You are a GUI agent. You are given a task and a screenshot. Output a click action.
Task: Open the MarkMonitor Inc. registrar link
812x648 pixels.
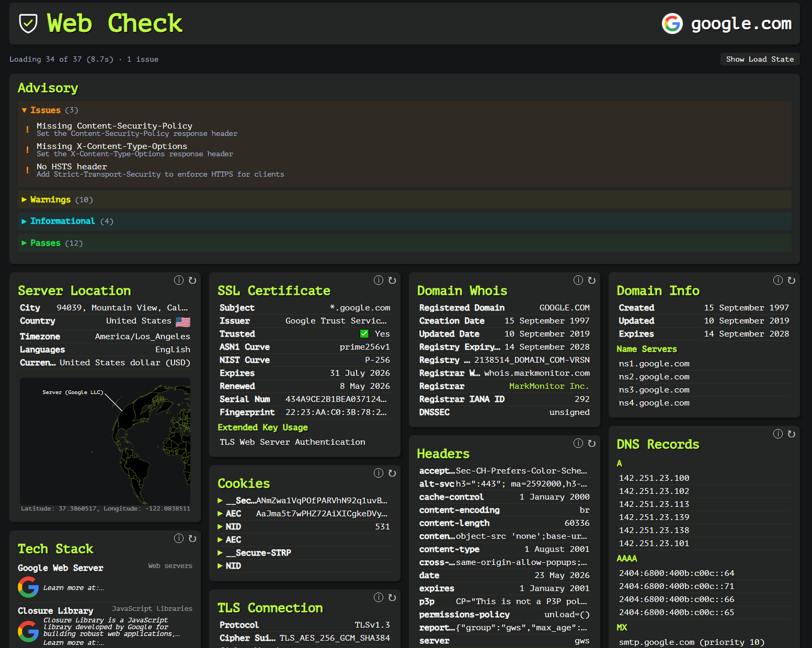click(x=549, y=386)
